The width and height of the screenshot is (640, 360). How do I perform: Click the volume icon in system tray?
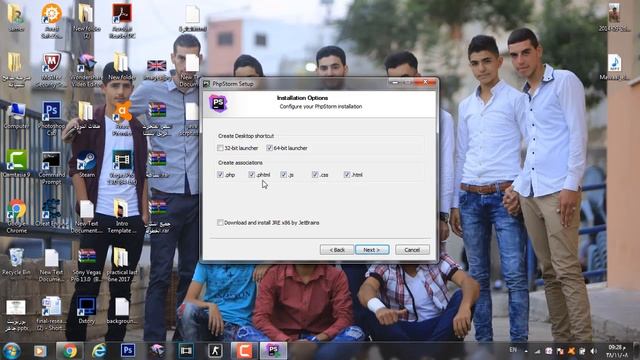pyautogui.click(x=594, y=351)
